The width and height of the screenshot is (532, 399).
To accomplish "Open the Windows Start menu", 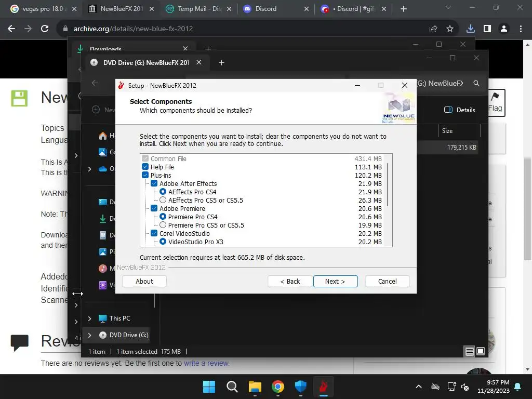I will (209, 387).
